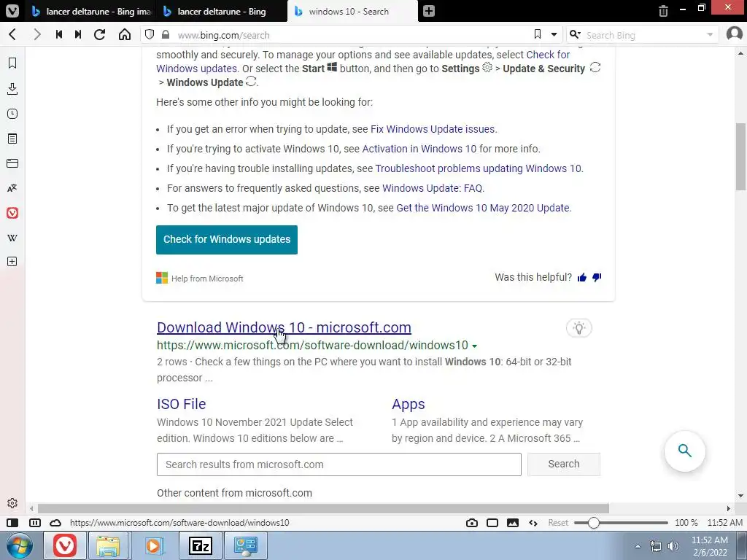Image resolution: width=747 pixels, height=560 pixels.
Task: Click the rewind history button
Action: [x=58, y=34]
